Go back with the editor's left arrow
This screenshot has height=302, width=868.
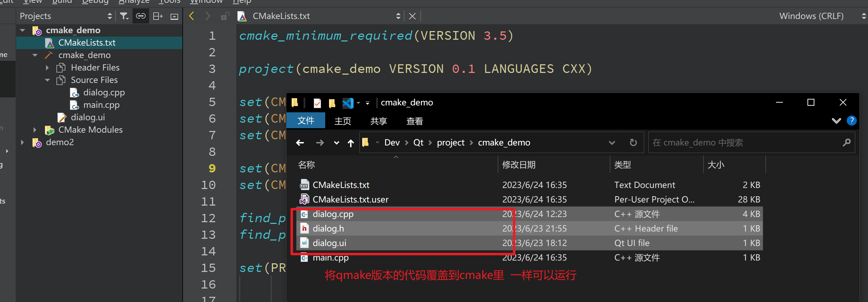point(191,16)
